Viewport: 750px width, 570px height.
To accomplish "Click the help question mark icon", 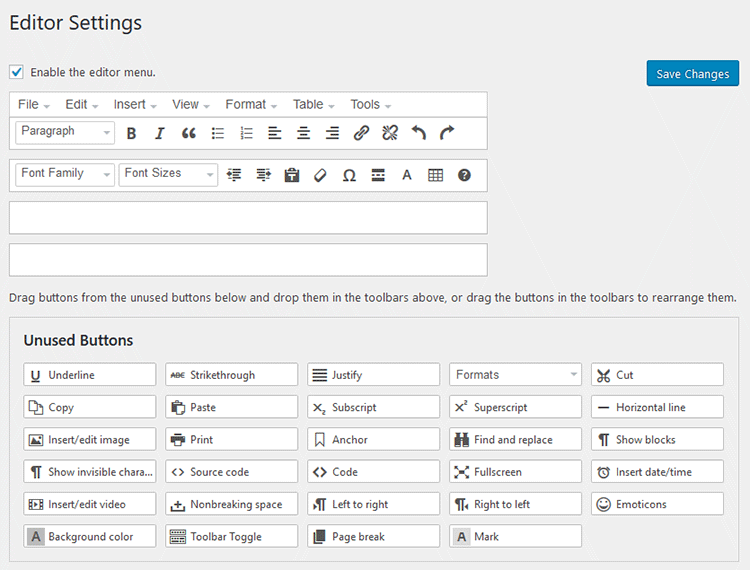I will pos(464,175).
